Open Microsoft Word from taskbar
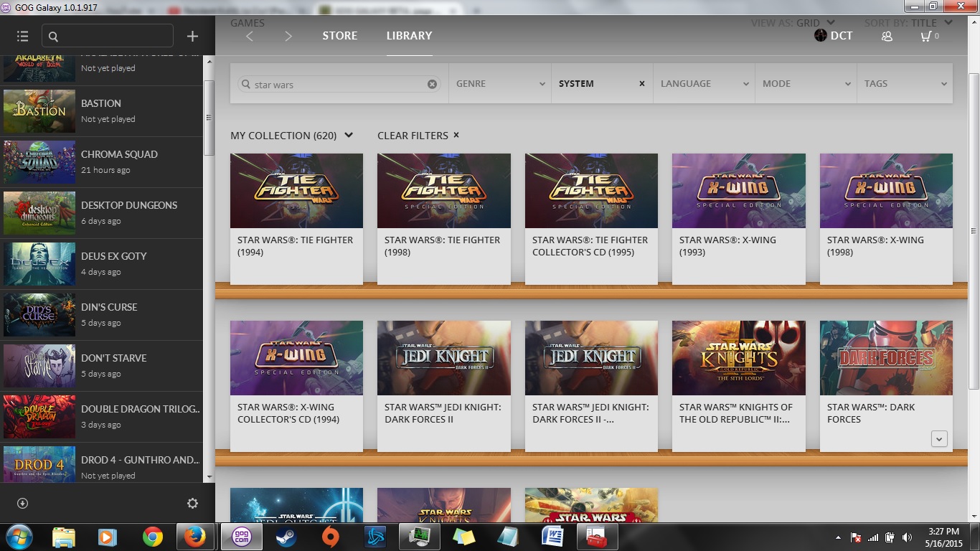The width and height of the screenshot is (980, 551). click(552, 537)
